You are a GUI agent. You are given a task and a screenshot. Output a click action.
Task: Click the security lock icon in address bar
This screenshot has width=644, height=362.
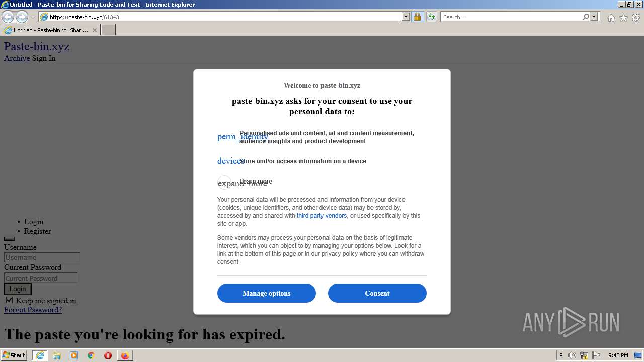(417, 17)
